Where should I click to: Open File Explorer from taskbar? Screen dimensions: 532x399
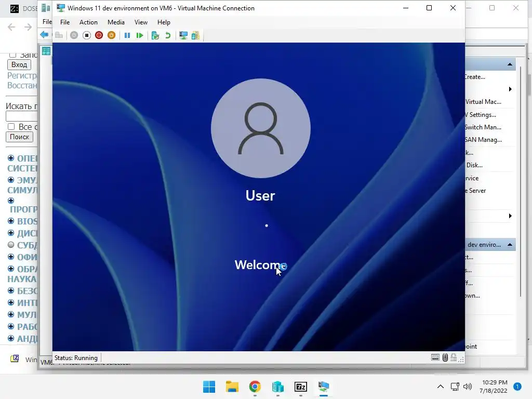tap(232, 387)
